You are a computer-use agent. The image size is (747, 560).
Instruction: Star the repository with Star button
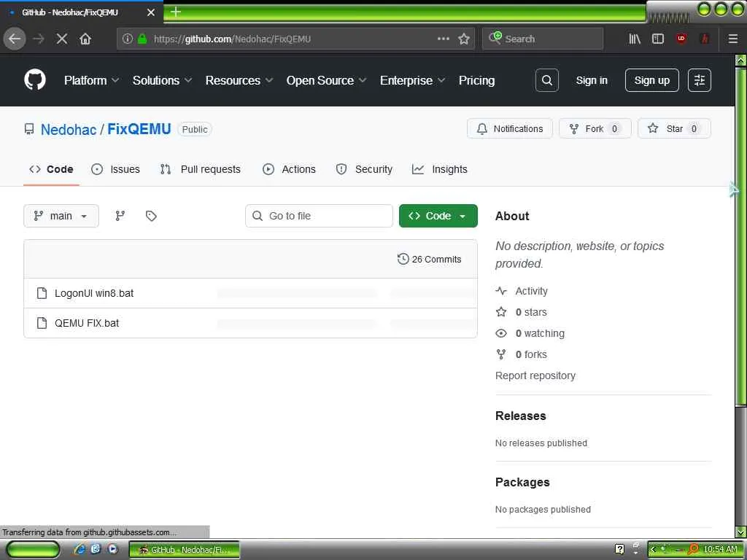[674, 128]
